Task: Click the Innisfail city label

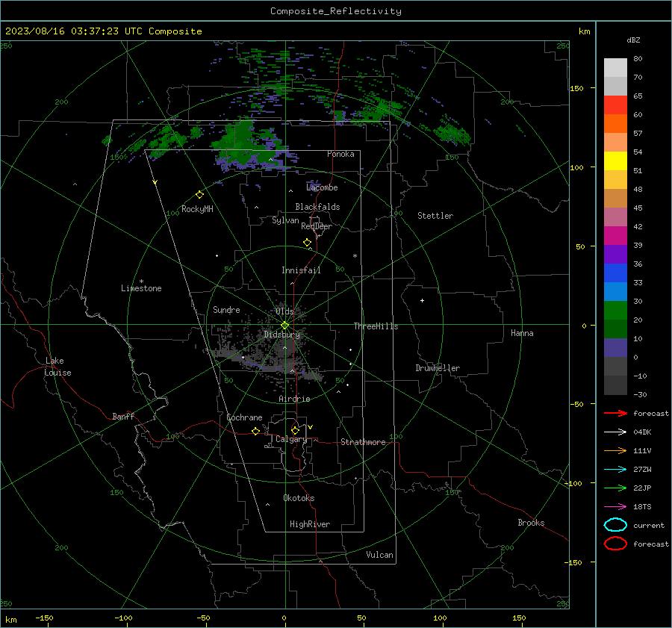Action: [x=301, y=270]
